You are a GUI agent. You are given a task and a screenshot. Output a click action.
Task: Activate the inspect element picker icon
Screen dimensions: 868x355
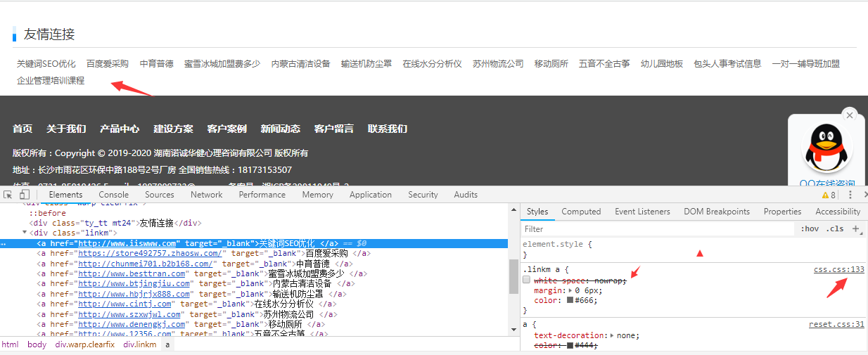pos(8,195)
